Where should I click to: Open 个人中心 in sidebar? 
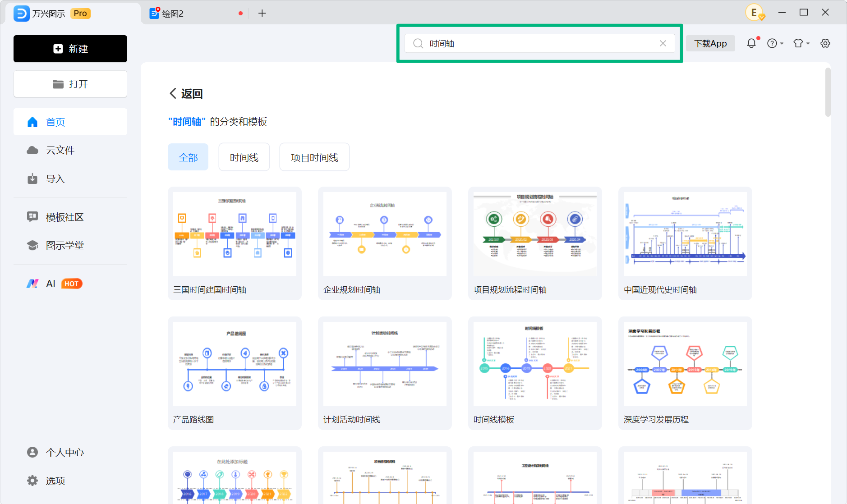click(x=70, y=452)
